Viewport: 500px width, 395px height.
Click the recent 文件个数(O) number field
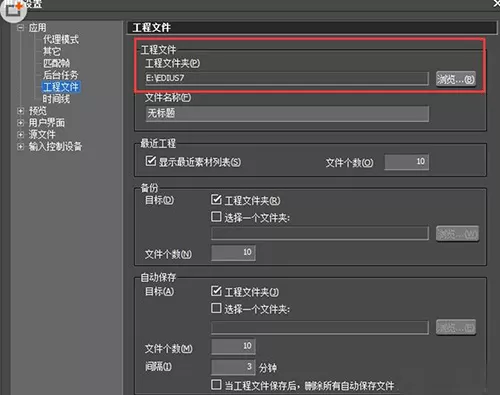406,162
